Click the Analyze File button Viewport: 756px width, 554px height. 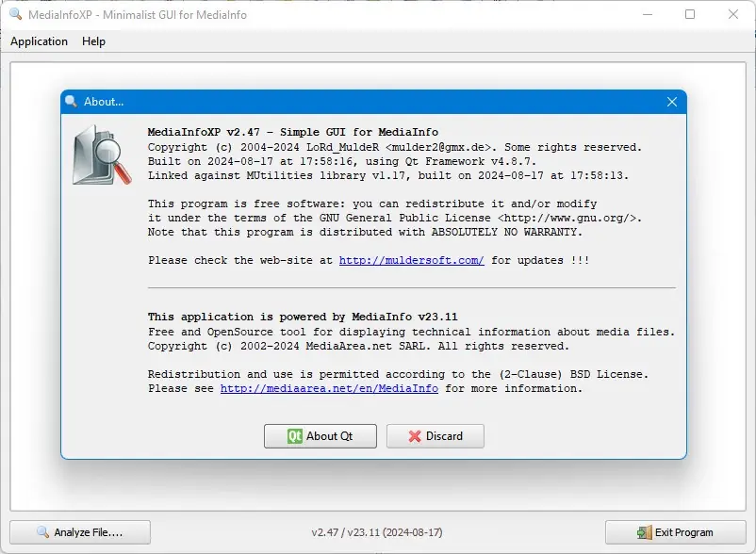tap(80, 532)
